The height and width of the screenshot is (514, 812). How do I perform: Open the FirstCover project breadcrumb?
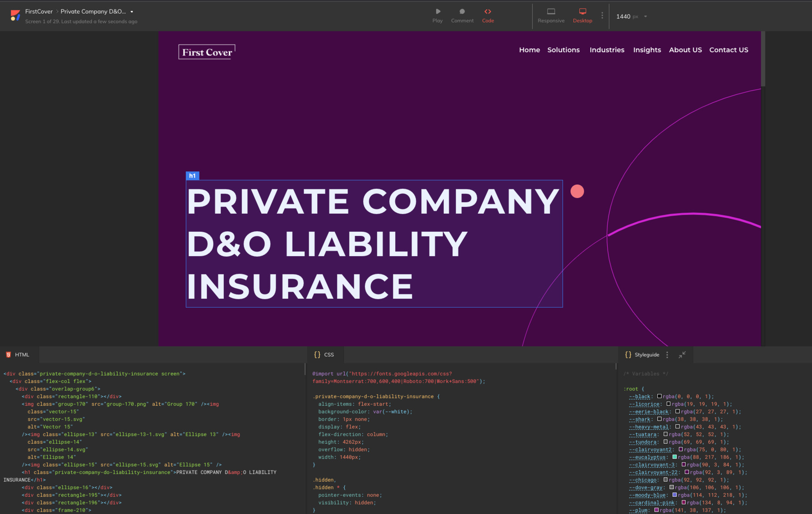(x=39, y=11)
